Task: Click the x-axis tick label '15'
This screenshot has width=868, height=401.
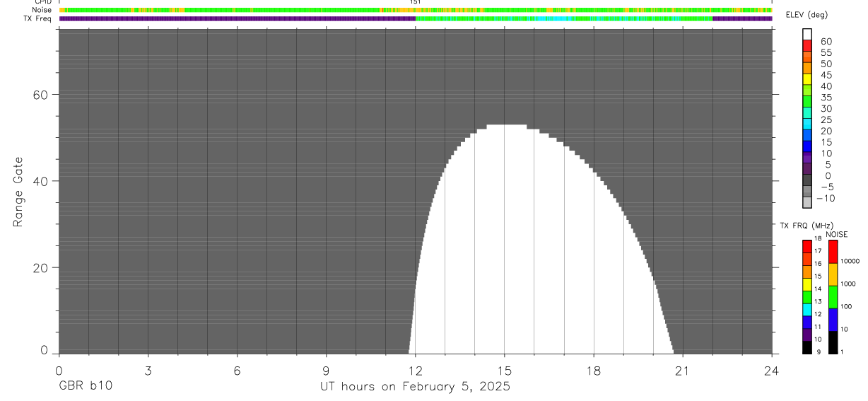Action: pyautogui.click(x=504, y=371)
